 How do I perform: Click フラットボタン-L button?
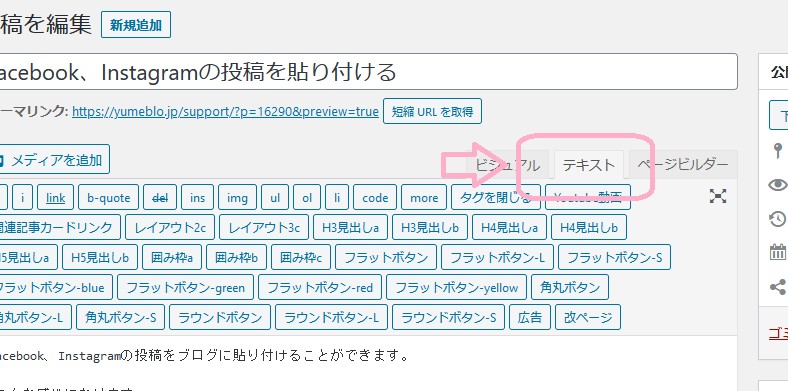tap(497, 258)
